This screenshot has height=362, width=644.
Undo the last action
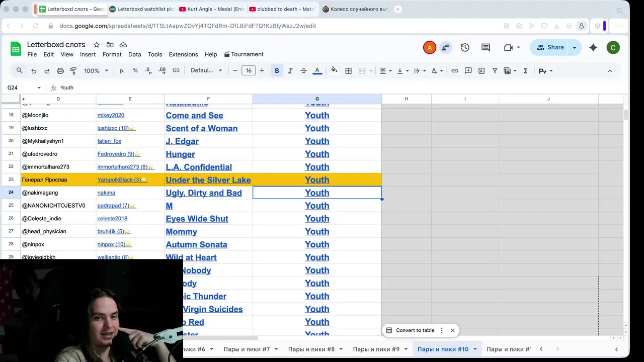click(34, 71)
